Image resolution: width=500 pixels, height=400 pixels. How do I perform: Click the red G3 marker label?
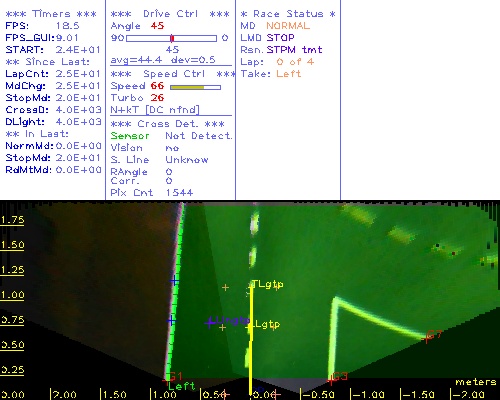coord(340,377)
